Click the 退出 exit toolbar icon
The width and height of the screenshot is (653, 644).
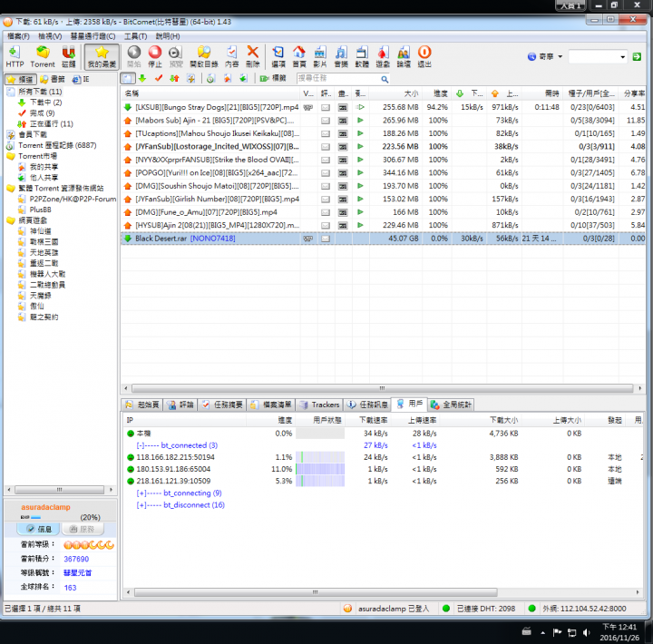tap(424, 56)
